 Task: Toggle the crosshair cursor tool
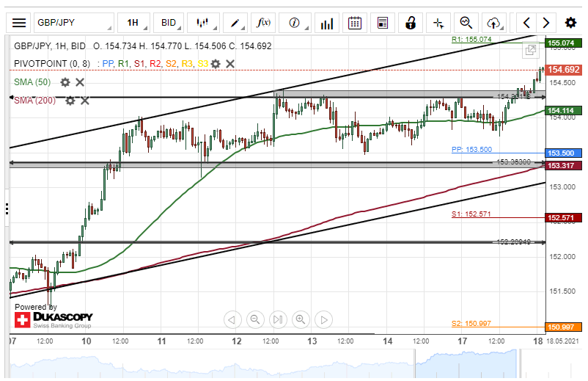click(x=438, y=22)
